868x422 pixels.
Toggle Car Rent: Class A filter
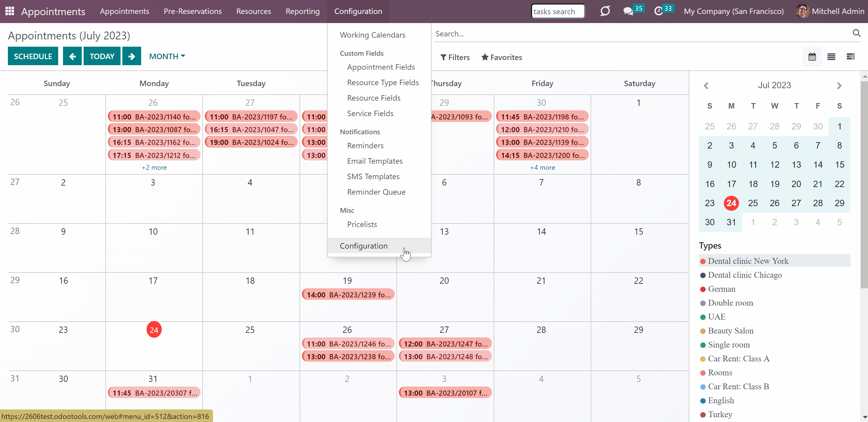[774, 359]
